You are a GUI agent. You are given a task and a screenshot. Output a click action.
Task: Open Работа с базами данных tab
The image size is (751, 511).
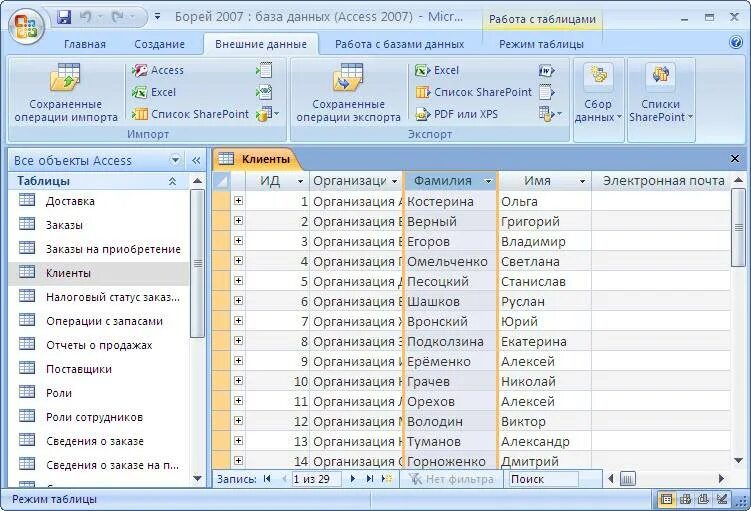click(x=399, y=44)
